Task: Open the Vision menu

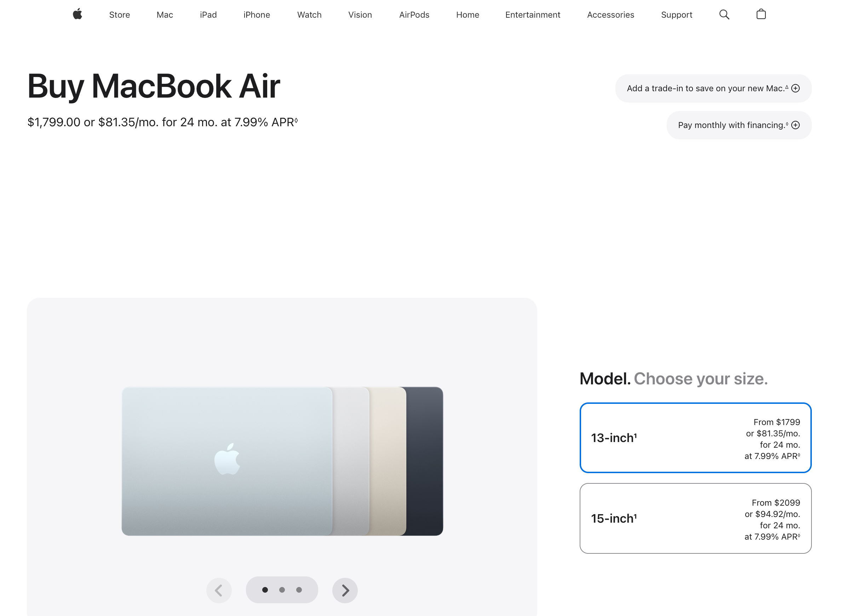Action: point(360,15)
